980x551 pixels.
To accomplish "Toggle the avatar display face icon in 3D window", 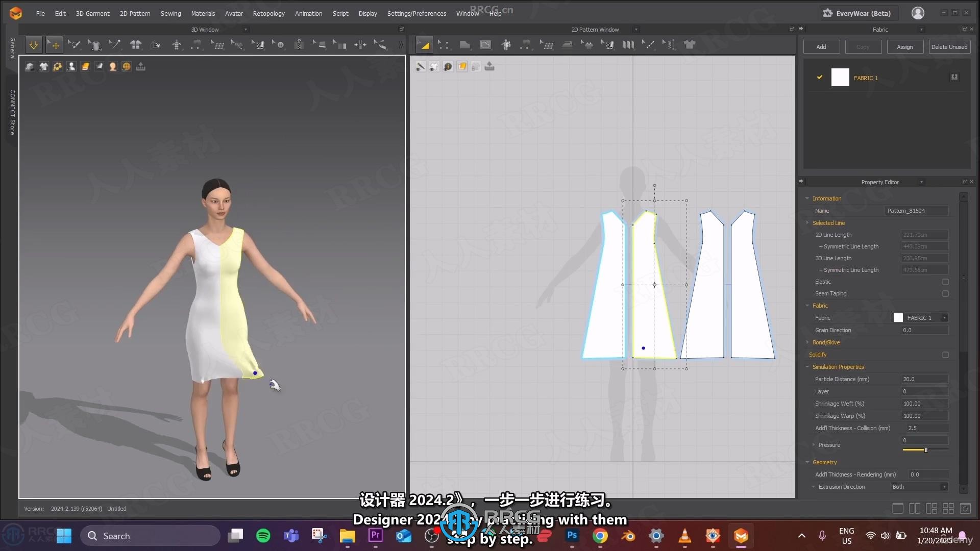I will point(113,66).
